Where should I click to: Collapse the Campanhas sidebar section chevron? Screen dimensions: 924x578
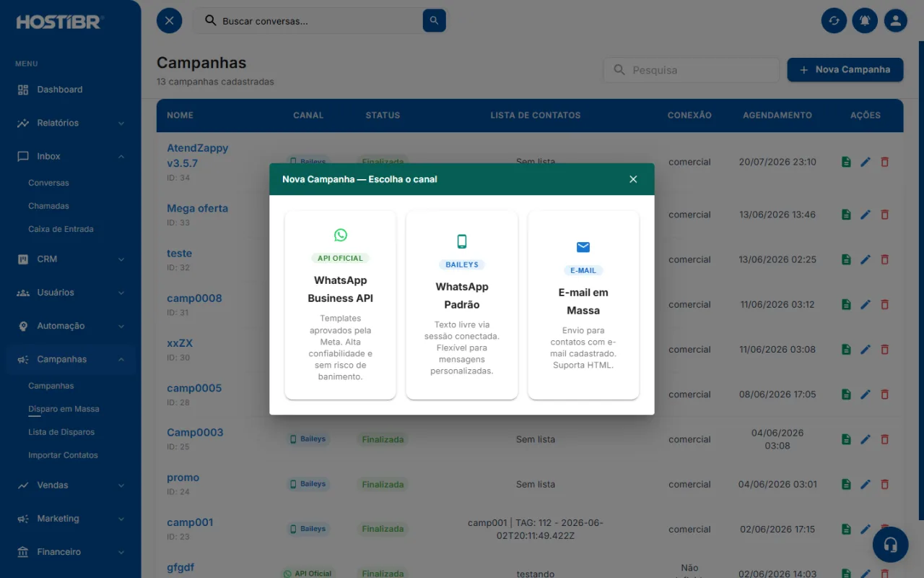121,360
